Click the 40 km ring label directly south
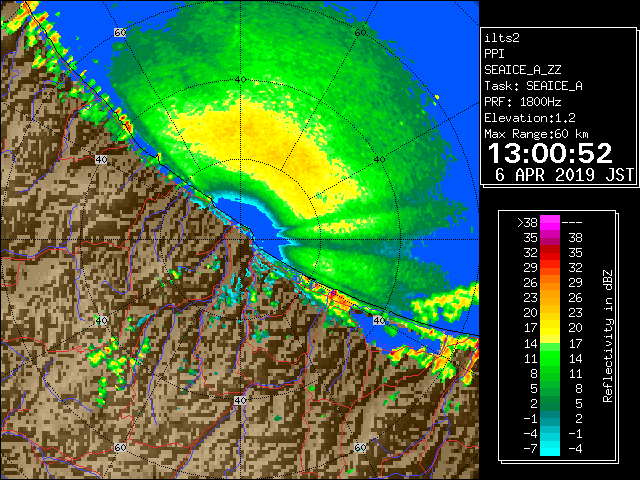This screenshot has height=480, width=640. coord(240,400)
